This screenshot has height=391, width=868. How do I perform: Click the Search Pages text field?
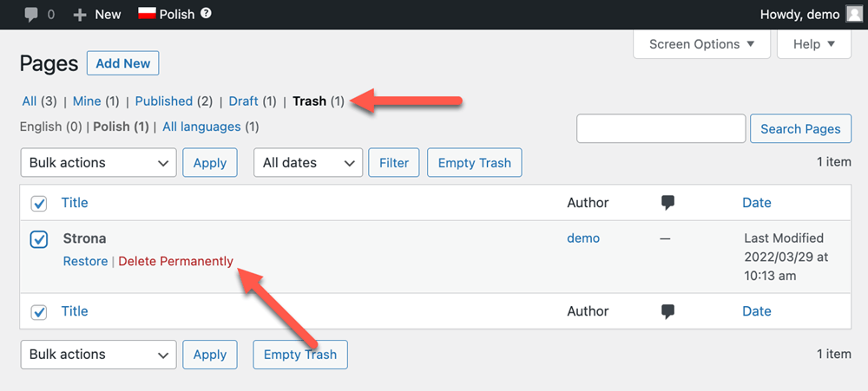(661, 128)
